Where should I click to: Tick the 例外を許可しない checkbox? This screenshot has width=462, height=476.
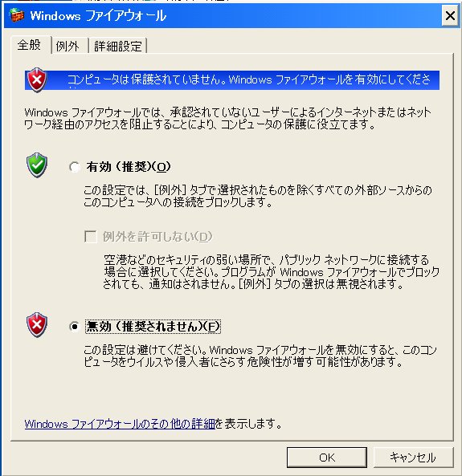(x=91, y=237)
